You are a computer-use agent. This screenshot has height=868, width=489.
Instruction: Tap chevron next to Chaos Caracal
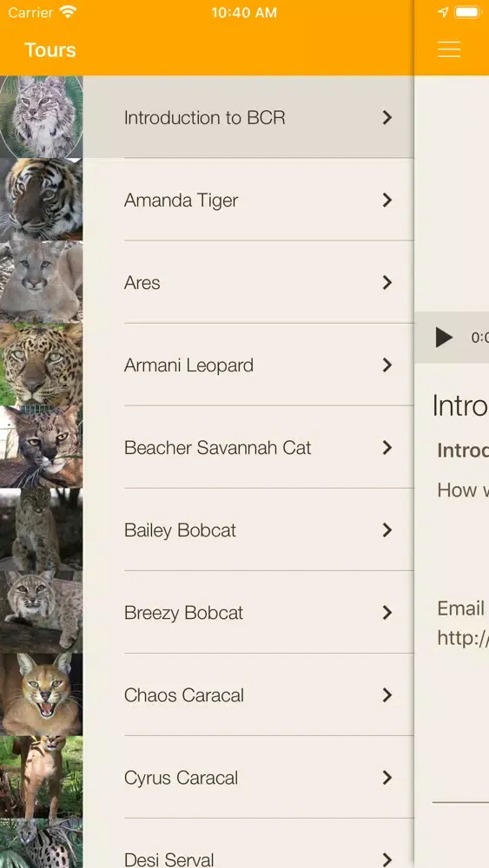[x=387, y=694]
